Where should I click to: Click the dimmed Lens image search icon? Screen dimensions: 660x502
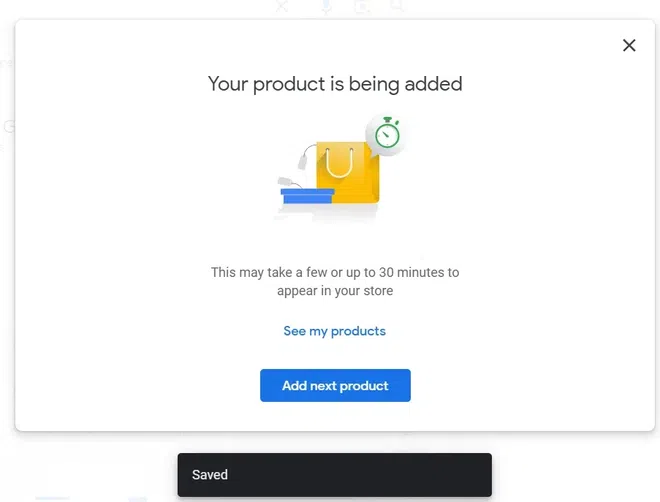point(361,7)
